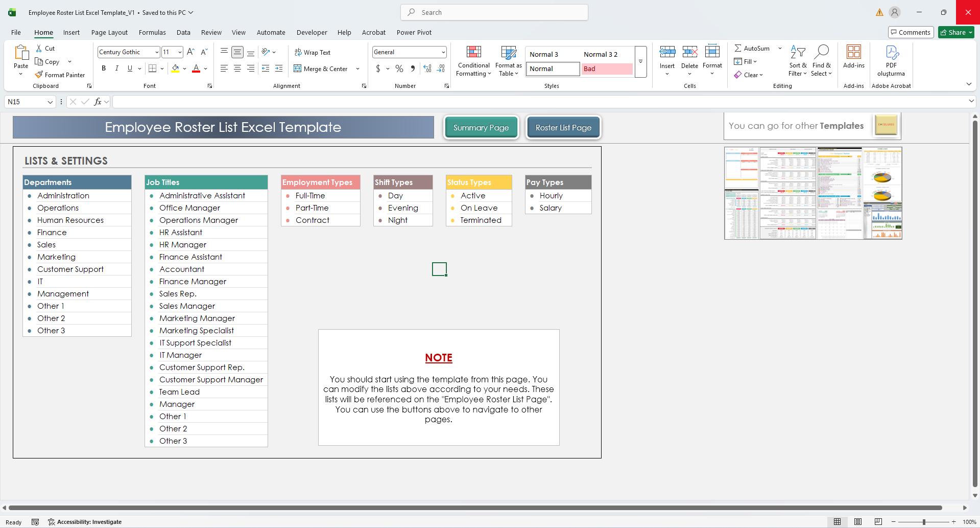Open Format as Table gallery
Screen dimensions: 980x528
pos(508,61)
